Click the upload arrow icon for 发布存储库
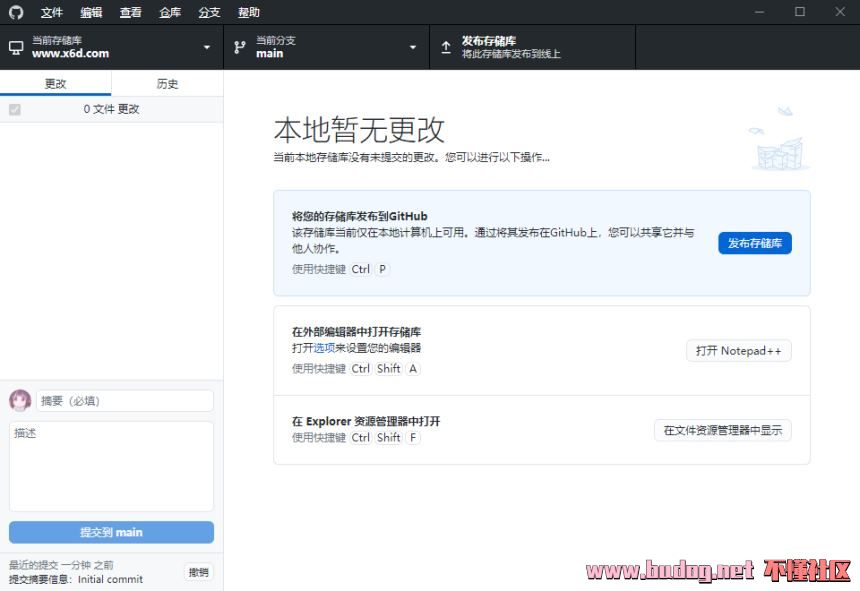Viewport: 860px width, 591px height. point(446,47)
